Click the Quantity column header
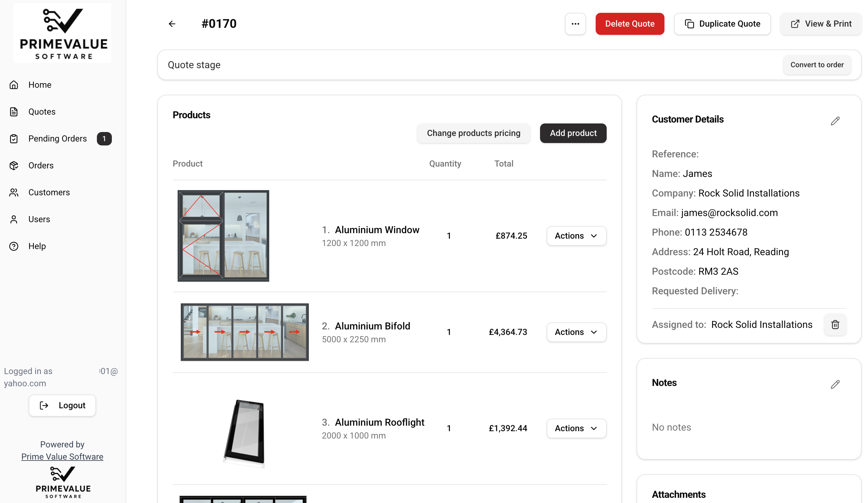Viewport: 868px width, 503px height. [445, 163]
